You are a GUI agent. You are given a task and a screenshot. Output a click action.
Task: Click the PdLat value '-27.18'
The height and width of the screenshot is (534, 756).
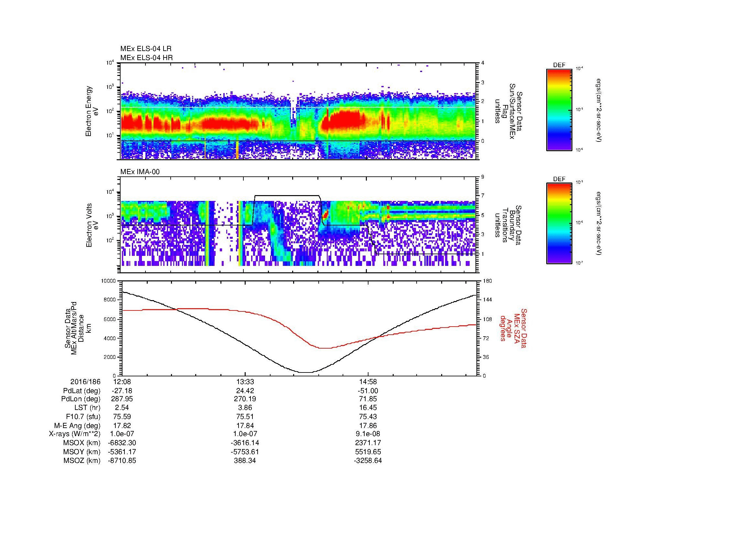[122, 391]
